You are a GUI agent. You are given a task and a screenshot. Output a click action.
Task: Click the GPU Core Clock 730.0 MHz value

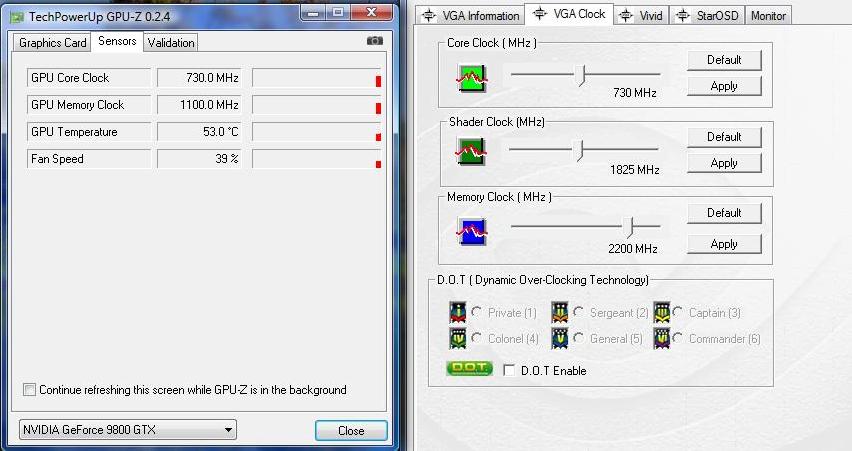click(199, 78)
